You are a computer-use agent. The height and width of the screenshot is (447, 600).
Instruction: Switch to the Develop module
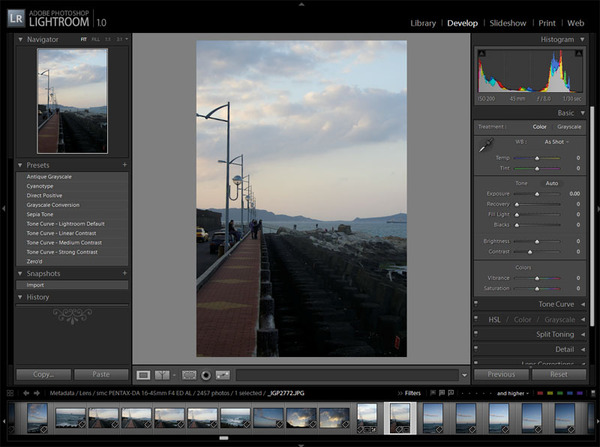(x=462, y=23)
